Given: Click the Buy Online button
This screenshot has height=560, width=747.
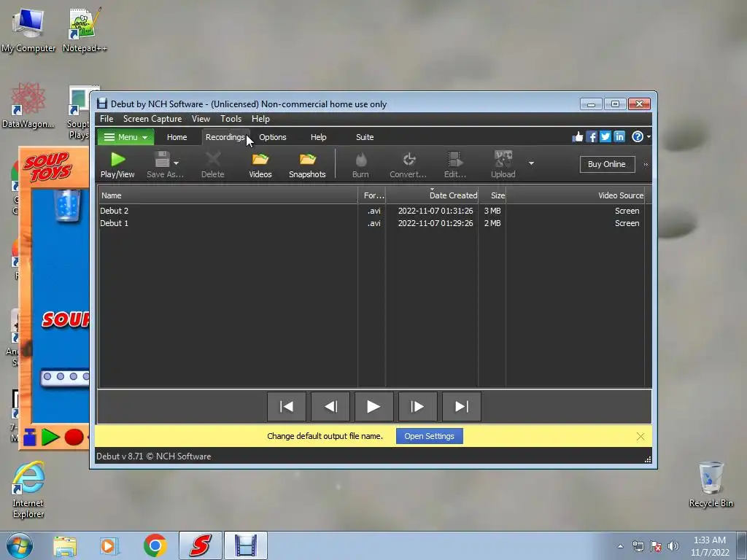Looking at the screenshot, I should (x=607, y=164).
